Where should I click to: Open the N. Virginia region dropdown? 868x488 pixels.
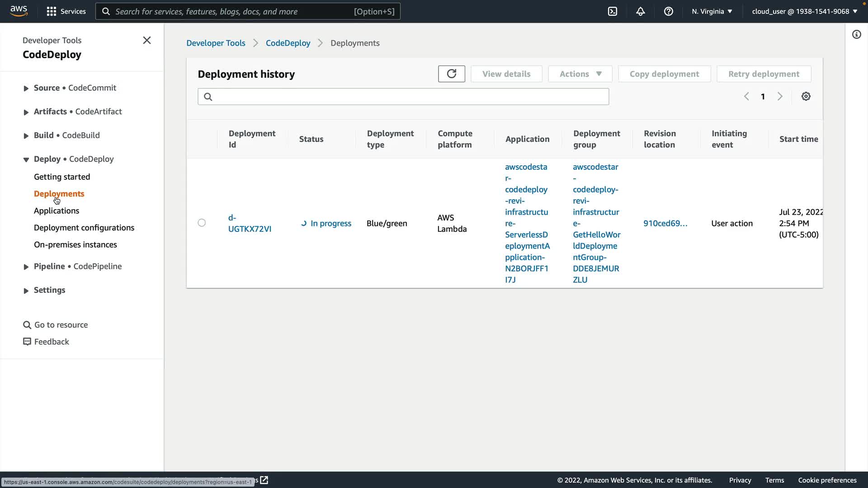click(712, 11)
